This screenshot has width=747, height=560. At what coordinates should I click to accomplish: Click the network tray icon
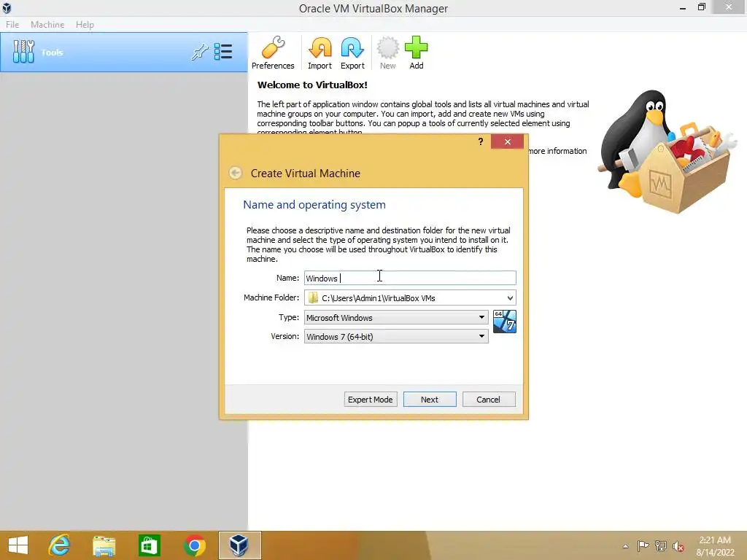coord(661,546)
